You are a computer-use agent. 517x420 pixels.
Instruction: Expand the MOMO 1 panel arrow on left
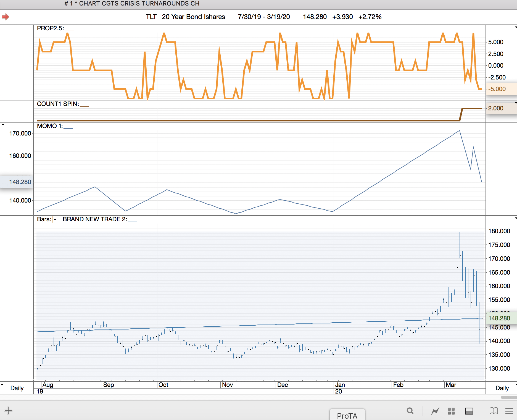tap(3, 125)
